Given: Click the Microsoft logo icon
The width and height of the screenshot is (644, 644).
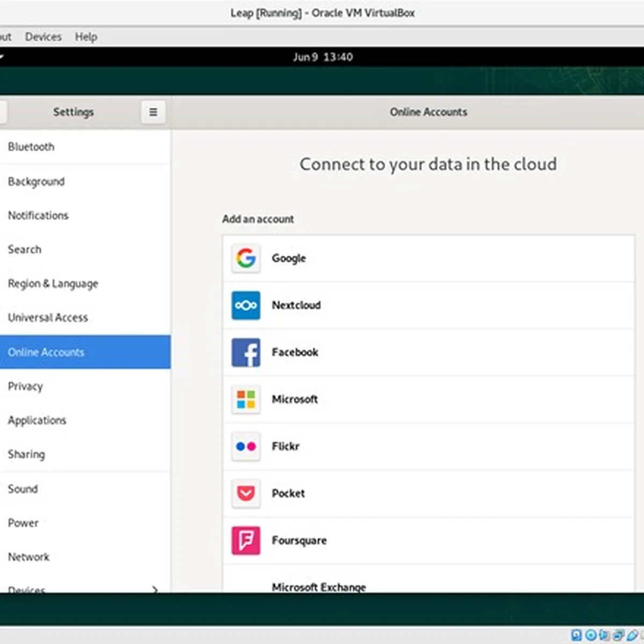Looking at the screenshot, I should pyautogui.click(x=246, y=399).
